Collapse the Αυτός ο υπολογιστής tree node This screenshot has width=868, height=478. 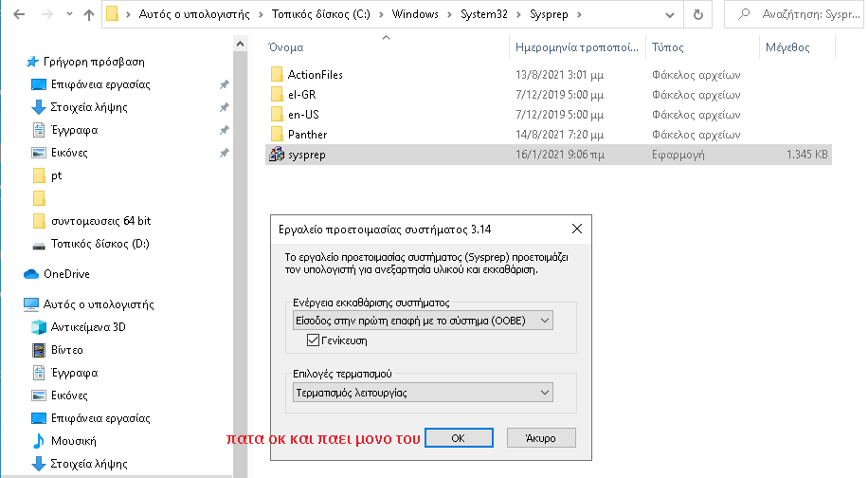point(12,304)
